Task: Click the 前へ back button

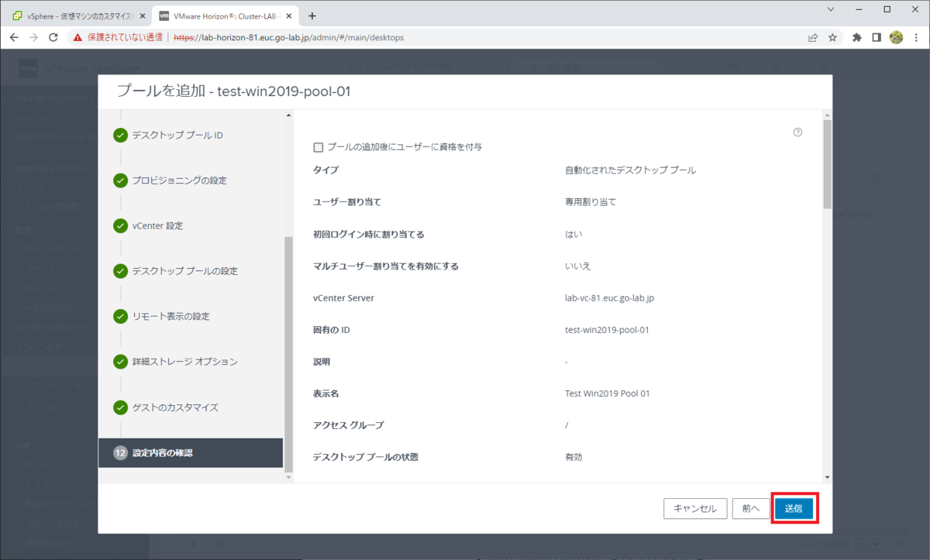Action: [750, 509]
